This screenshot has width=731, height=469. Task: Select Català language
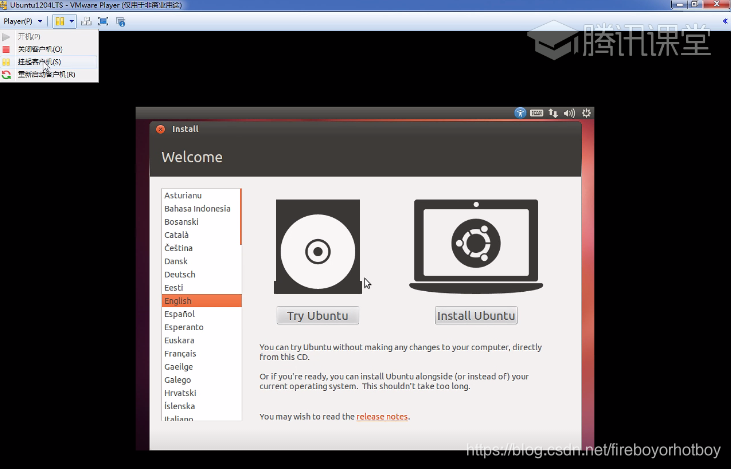coord(200,235)
